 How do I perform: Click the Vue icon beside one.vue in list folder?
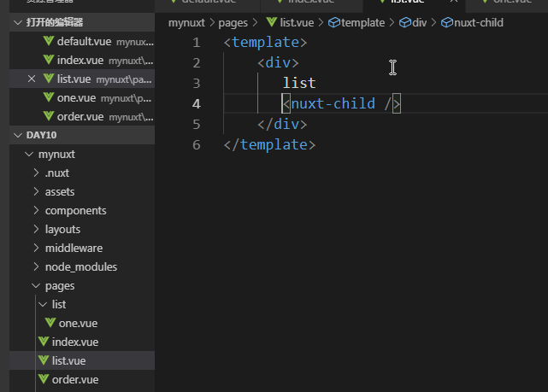point(50,323)
